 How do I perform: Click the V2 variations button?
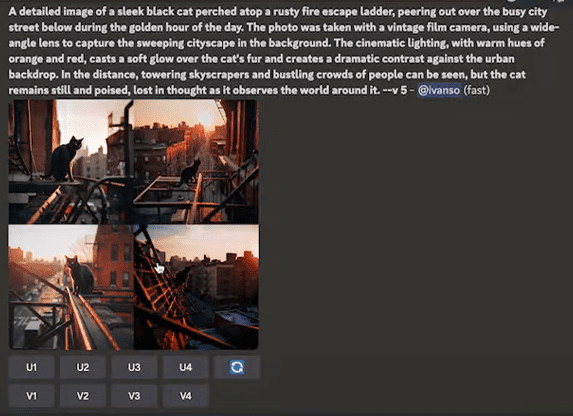click(83, 396)
